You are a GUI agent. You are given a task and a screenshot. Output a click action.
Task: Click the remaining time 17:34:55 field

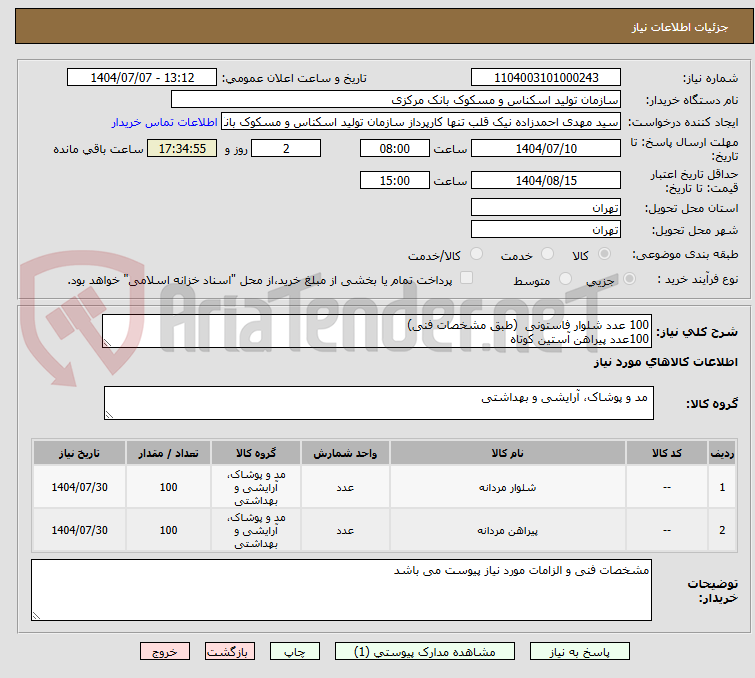coord(182,148)
